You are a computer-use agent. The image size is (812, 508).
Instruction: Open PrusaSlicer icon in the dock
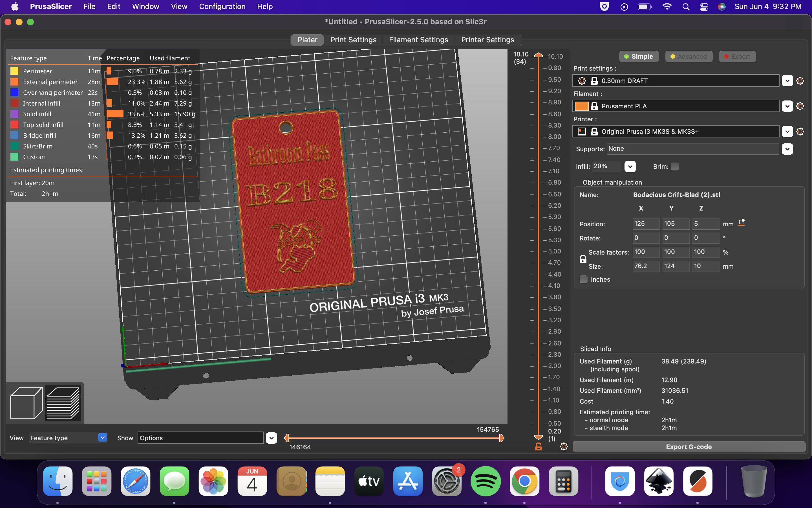(698, 481)
